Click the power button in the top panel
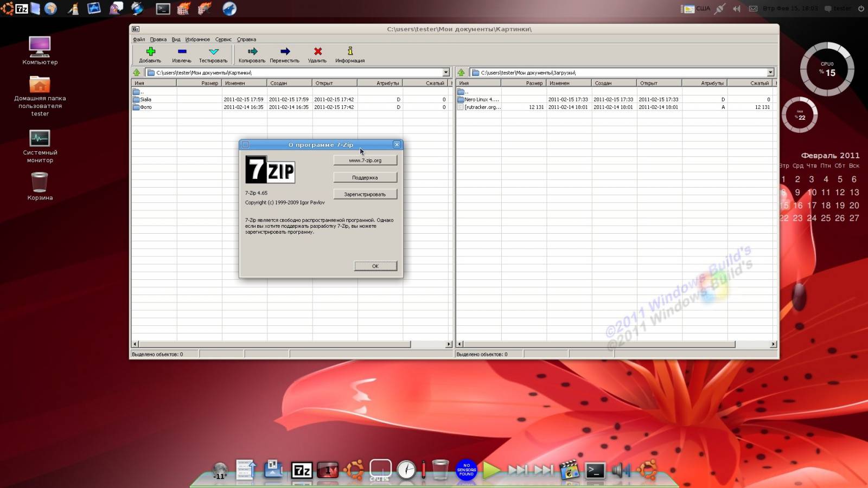 pyautogui.click(x=861, y=9)
